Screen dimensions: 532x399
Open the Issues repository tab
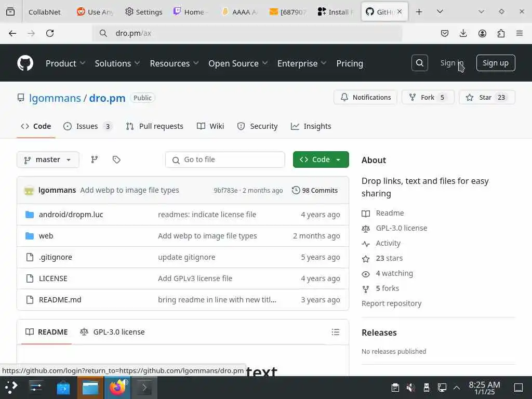(x=88, y=126)
